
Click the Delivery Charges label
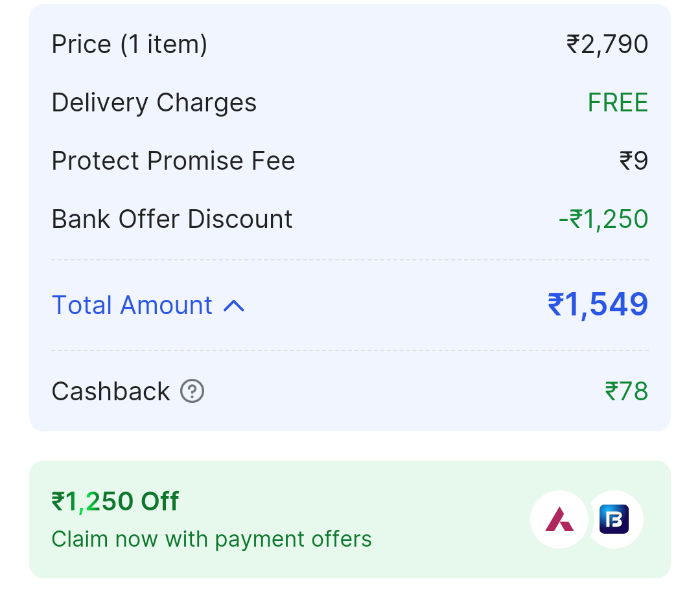click(x=154, y=102)
